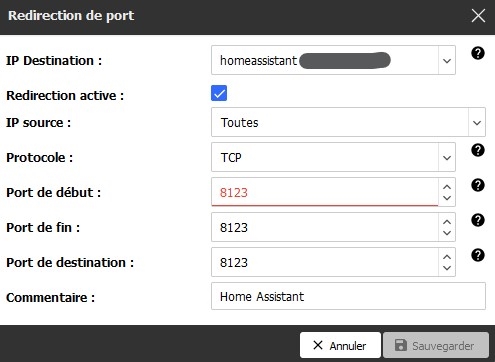Expand the IP Destination dropdown arrow

(447, 60)
